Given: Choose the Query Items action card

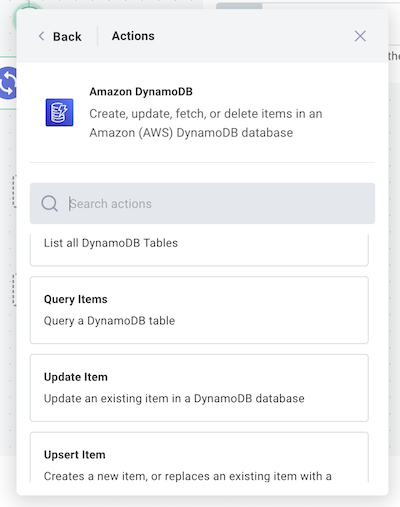Looking at the screenshot, I should pyautogui.click(x=199, y=310).
